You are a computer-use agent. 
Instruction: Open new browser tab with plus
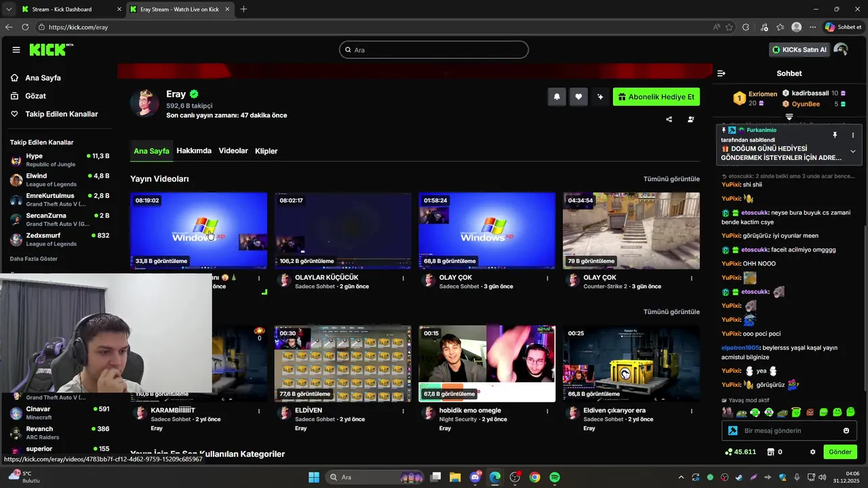pyautogui.click(x=243, y=9)
